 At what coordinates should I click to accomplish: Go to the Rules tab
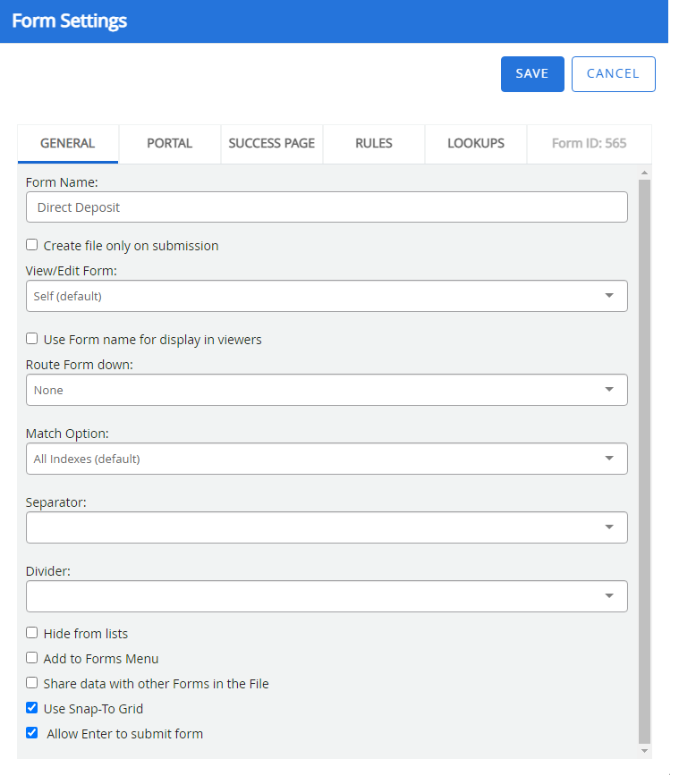(x=373, y=144)
